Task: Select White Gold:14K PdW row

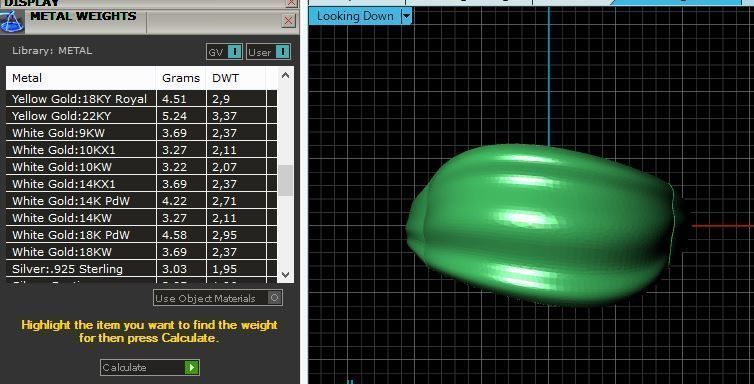Action: [141, 200]
